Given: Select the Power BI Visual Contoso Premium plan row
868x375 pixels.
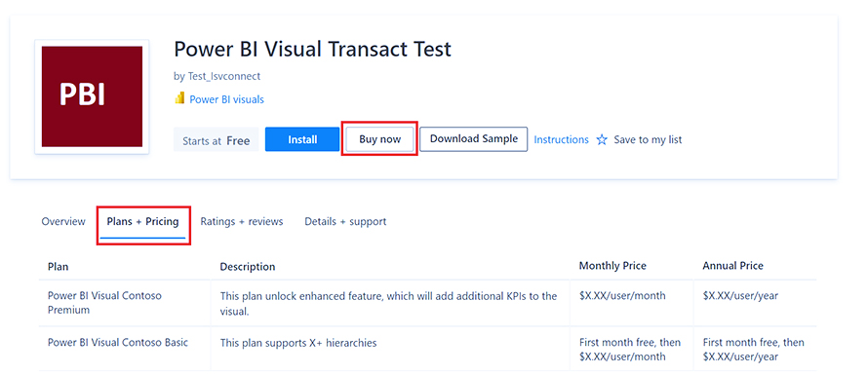Looking at the screenshot, I should [x=427, y=303].
